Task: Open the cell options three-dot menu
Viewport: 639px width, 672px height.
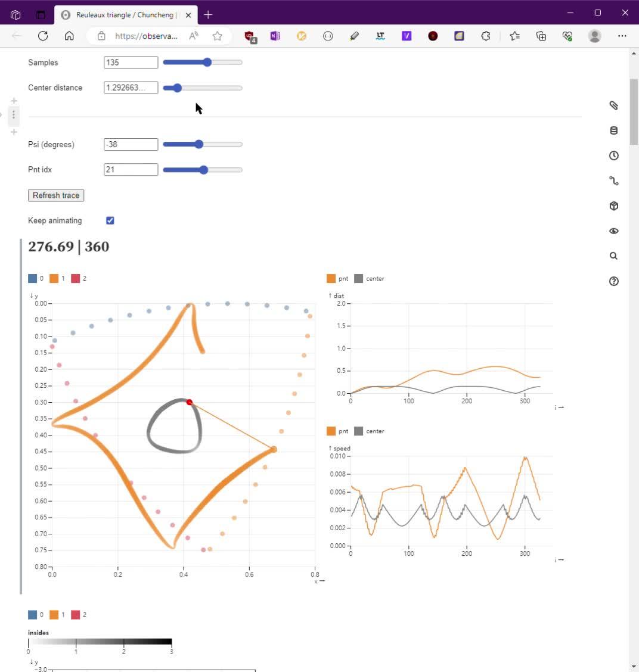Action: click(14, 114)
